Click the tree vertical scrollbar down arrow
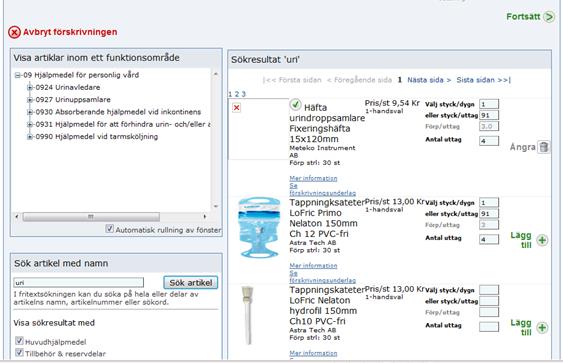This screenshot has height=363, width=563. (216, 206)
